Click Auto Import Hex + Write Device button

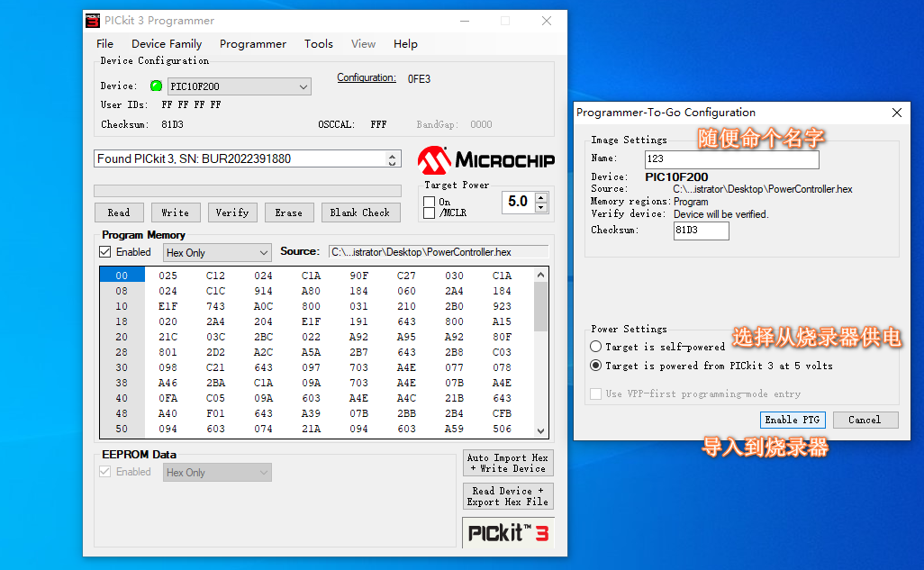pos(508,464)
